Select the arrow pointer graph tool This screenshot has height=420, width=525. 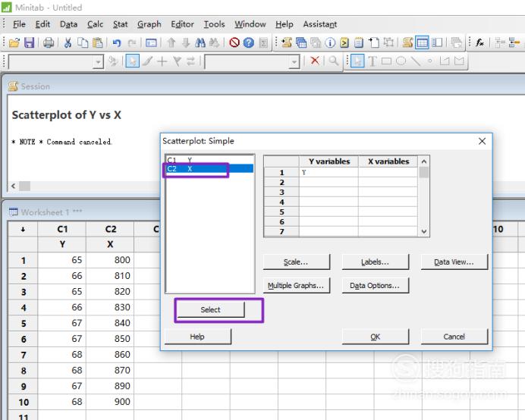(x=357, y=61)
